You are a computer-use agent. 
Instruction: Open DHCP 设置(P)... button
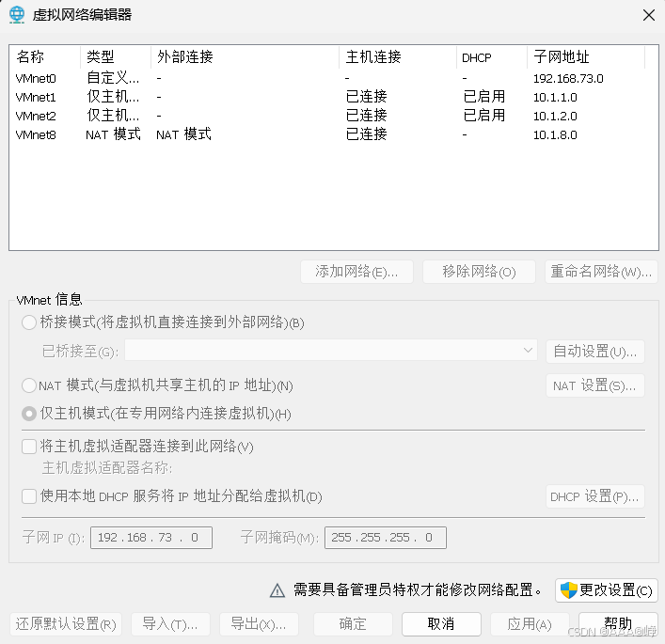(x=595, y=496)
